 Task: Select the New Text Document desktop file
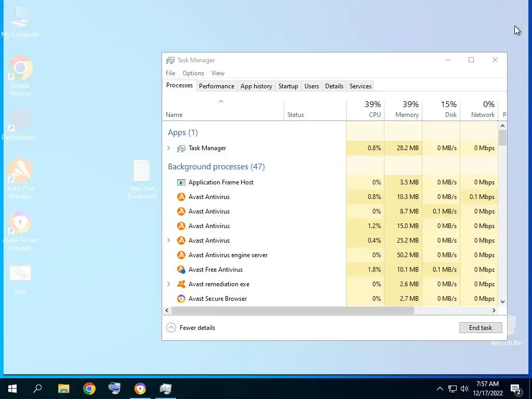142,180
